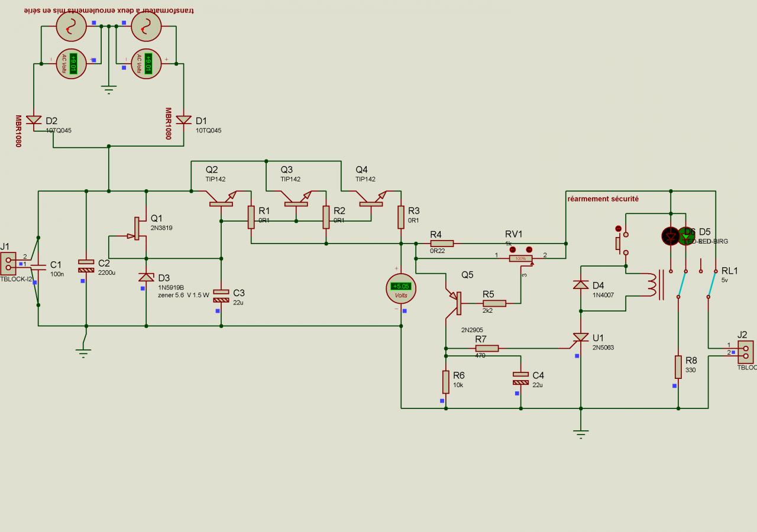
Task: Click the "zener 5.6 V 1.5 W" note
Action: point(183,295)
